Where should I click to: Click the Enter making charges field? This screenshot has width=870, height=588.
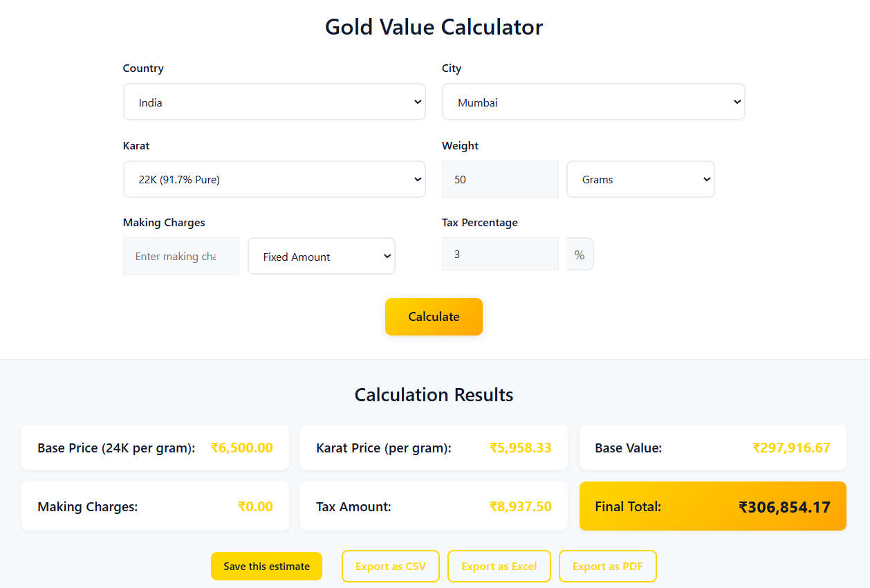tap(181, 256)
